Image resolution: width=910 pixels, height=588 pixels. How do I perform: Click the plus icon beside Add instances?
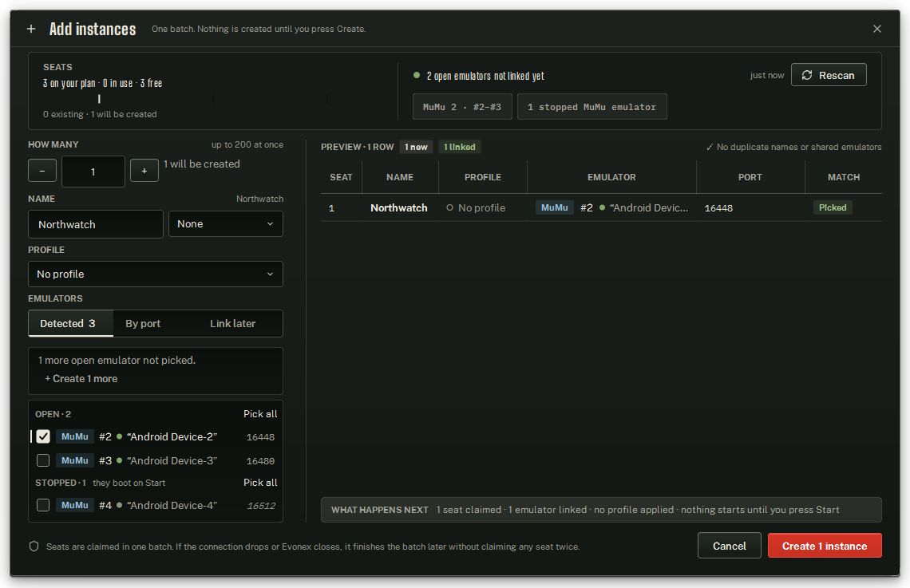tap(31, 29)
